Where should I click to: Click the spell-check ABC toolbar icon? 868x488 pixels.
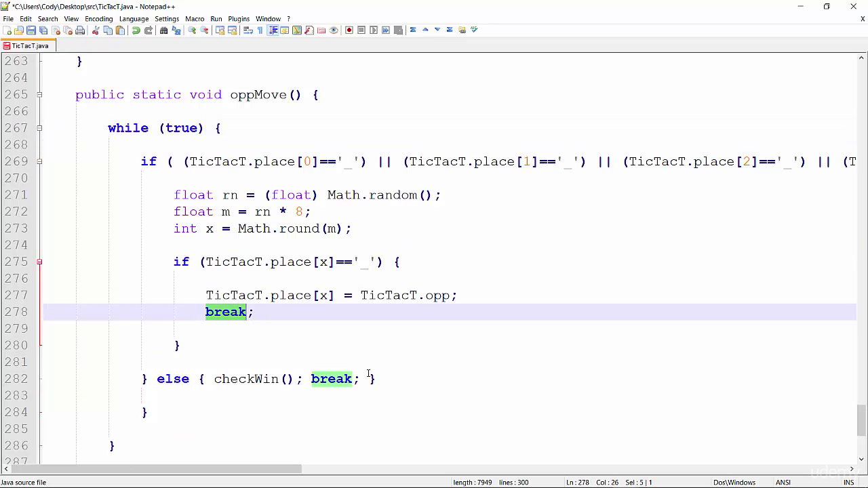[x=474, y=30]
